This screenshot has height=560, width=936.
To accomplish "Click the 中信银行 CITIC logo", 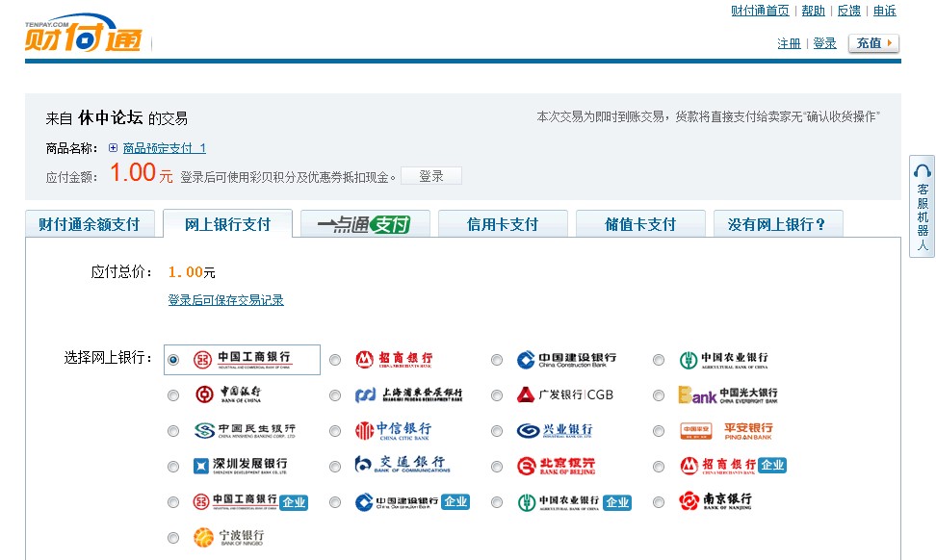I will 393,430.
